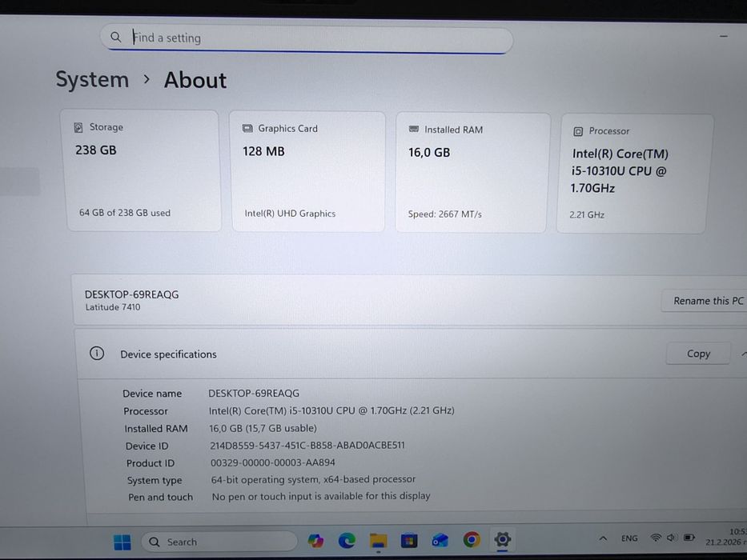Screen dimensions: 747x560
Task: Click the Processor chip icon
Action: point(578,131)
